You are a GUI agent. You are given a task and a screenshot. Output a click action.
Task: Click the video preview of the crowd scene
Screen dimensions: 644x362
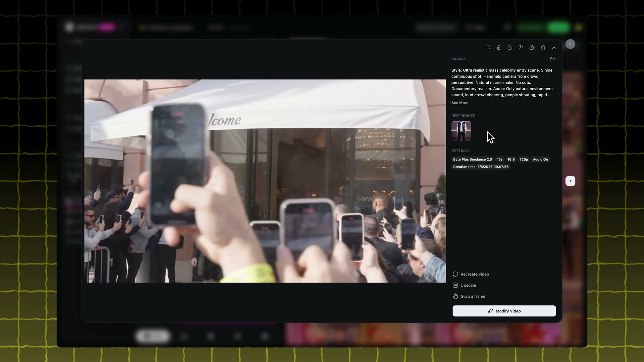click(265, 181)
